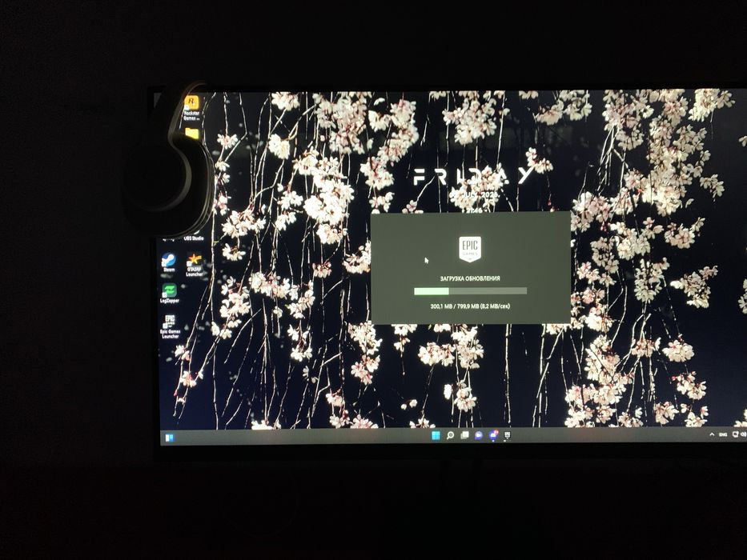Focus Epic Games Launcher taskbar icon
Viewport: 747px width, 560px height.
(x=508, y=436)
